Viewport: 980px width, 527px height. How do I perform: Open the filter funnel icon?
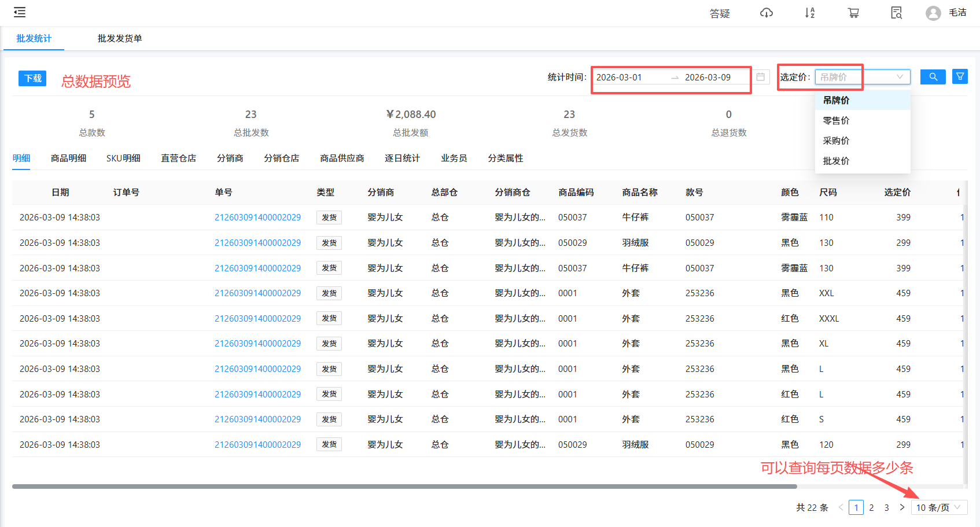(x=960, y=76)
